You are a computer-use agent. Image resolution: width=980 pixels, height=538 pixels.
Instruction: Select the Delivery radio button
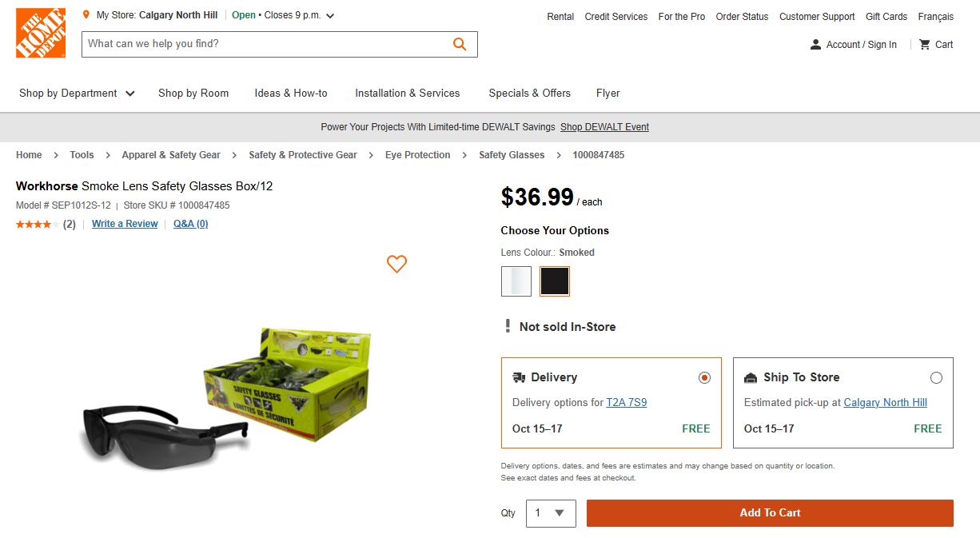pos(704,377)
